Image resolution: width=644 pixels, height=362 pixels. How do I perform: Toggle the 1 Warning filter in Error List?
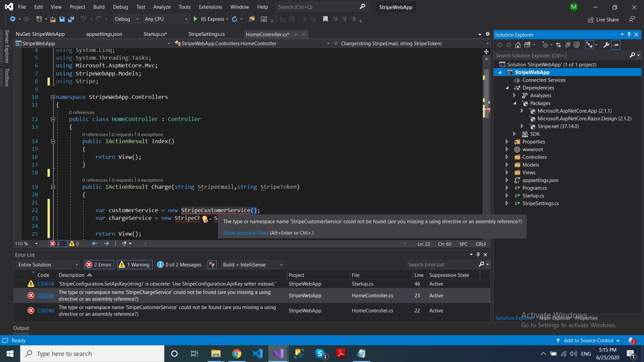(134, 265)
